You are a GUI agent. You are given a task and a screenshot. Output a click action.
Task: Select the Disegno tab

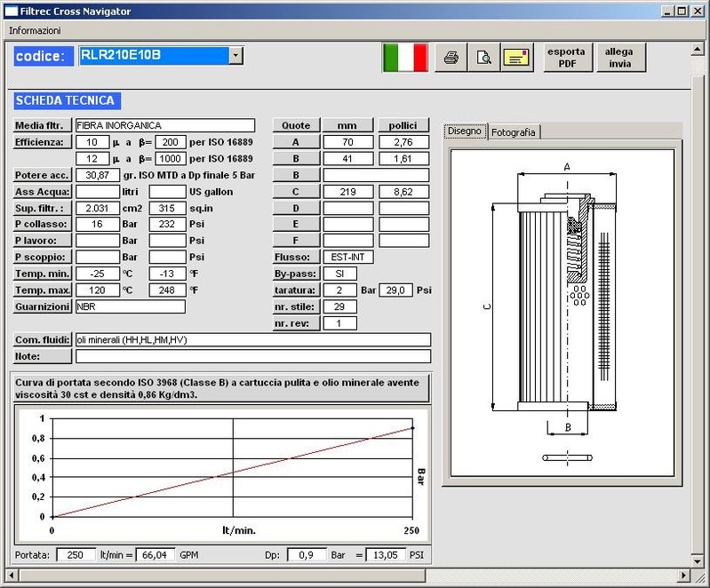465,131
